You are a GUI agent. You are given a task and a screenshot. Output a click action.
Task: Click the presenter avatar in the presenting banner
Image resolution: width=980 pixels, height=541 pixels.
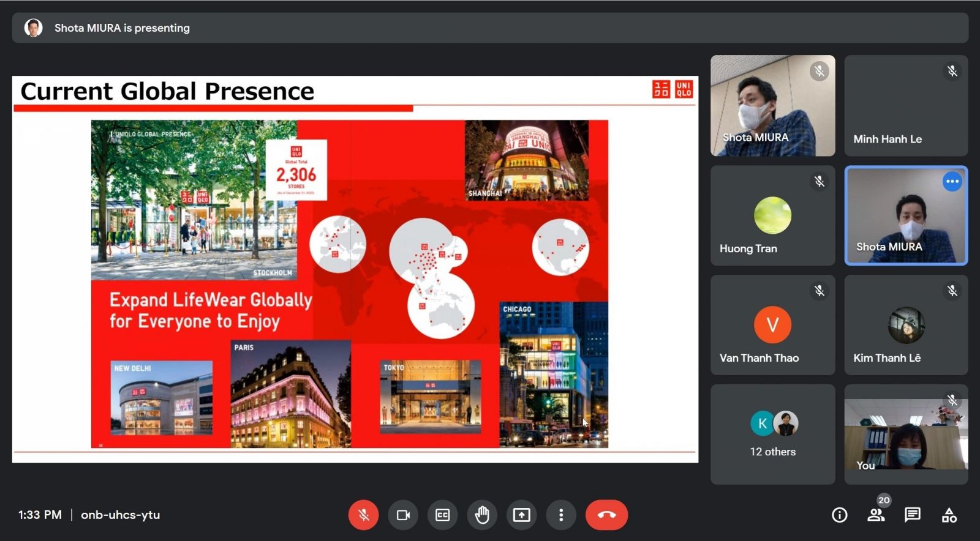click(33, 28)
